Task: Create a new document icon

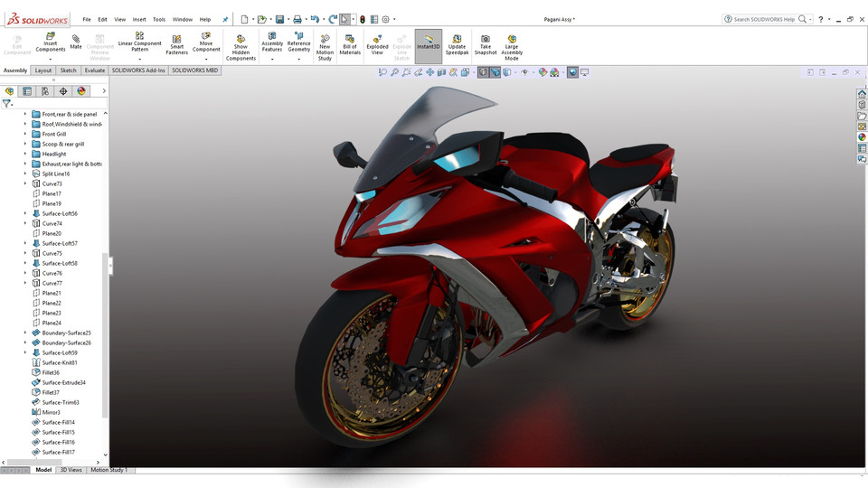Action: coord(244,19)
